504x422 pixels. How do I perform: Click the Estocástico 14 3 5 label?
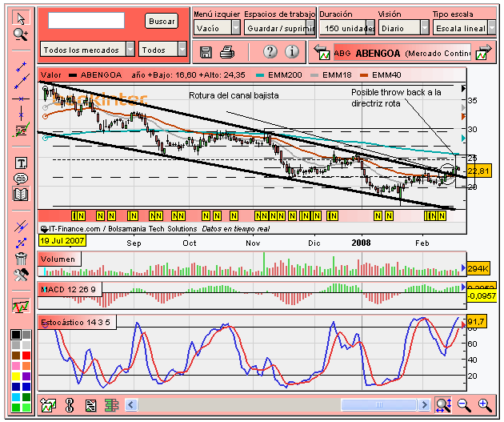(76, 322)
